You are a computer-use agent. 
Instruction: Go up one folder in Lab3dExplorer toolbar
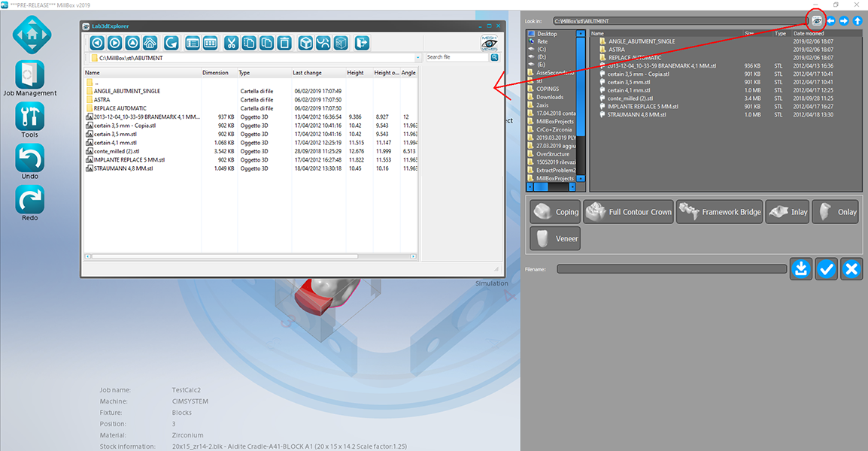click(133, 43)
